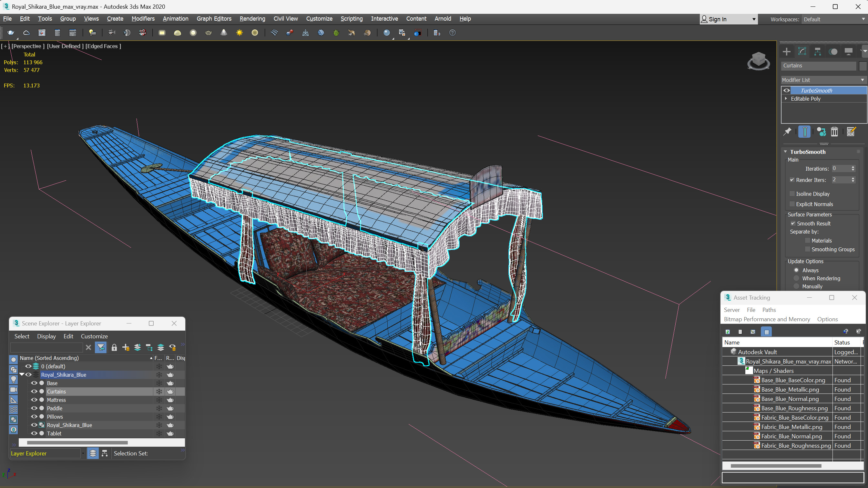
Task: Enable Smoothing Groups checkbox
Action: point(807,249)
